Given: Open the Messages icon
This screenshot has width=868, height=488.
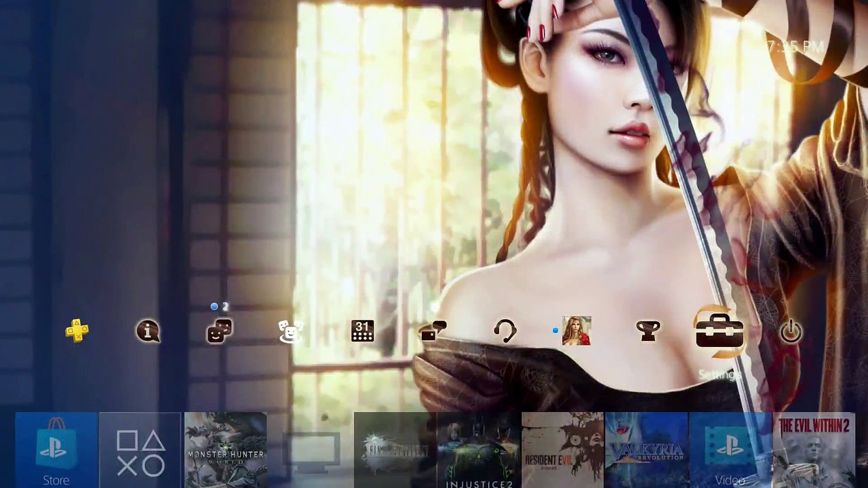Looking at the screenshot, I should click(x=433, y=331).
